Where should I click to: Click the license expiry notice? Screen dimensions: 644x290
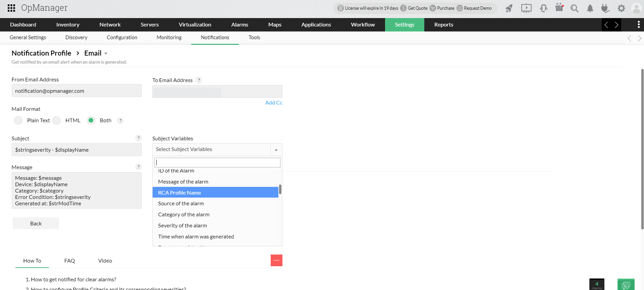368,8
